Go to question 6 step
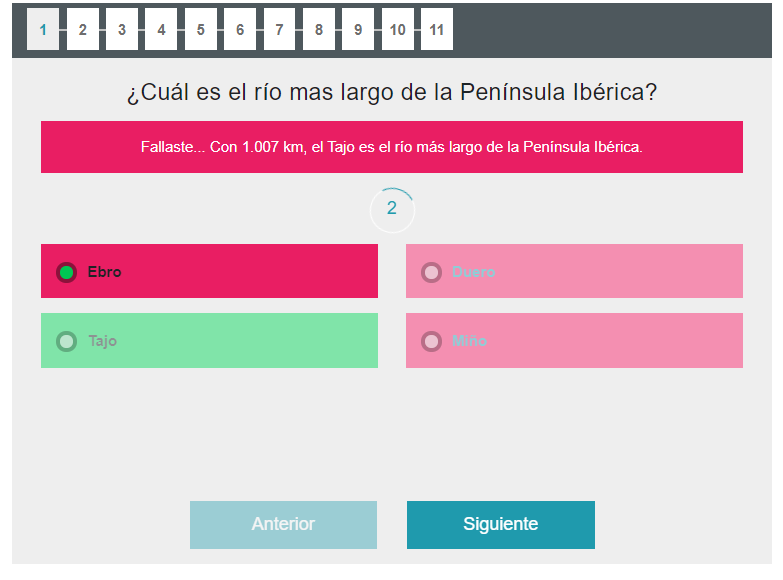Screen dimensions: 783x580 (240, 29)
